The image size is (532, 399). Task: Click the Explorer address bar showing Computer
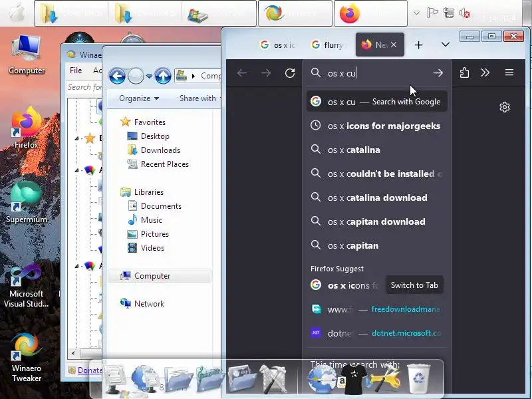pyautogui.click(x=198, y=75)
